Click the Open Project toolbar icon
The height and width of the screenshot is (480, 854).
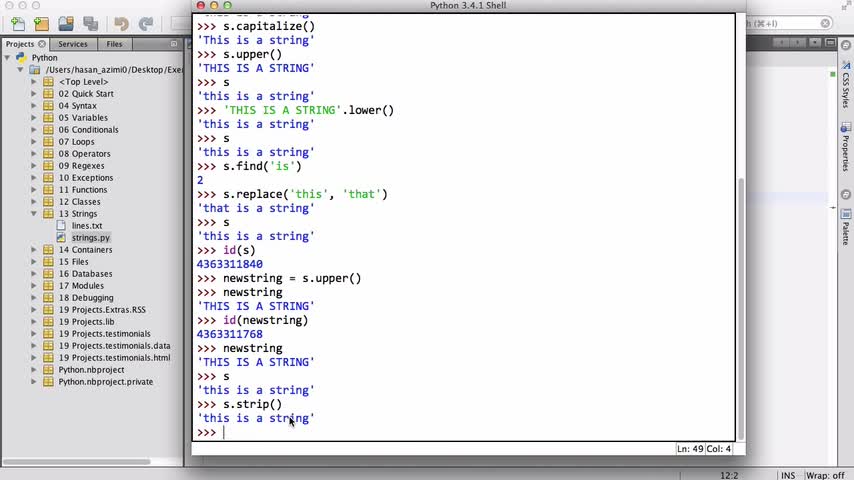[x=66, y=23]
